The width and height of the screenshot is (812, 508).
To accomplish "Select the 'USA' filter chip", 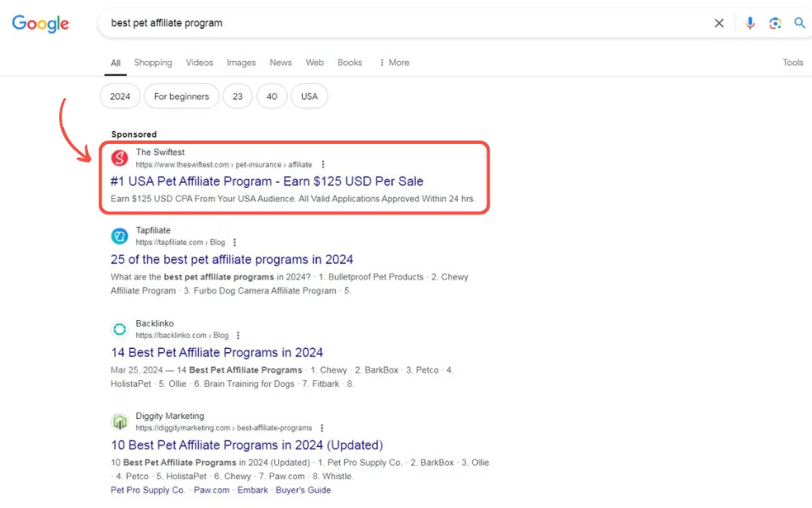I will (310, 97).
